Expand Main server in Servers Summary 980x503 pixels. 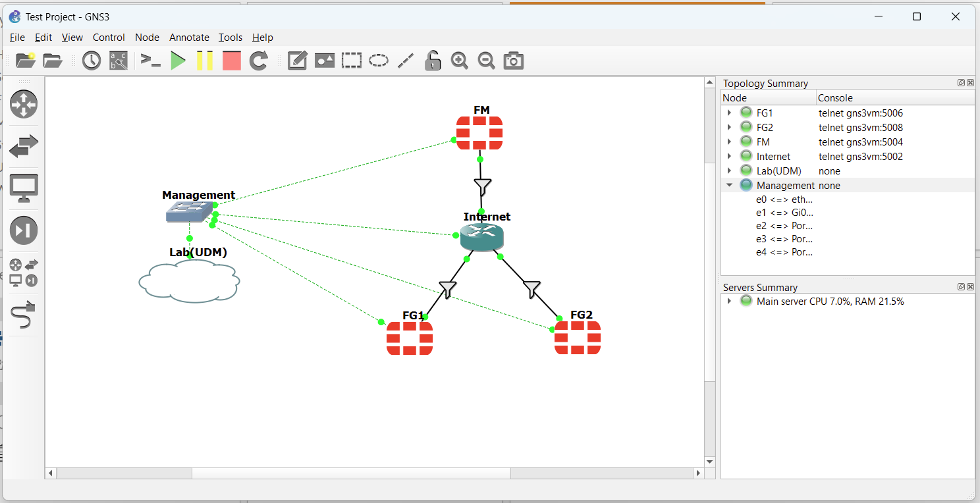(x=729, y=302)
